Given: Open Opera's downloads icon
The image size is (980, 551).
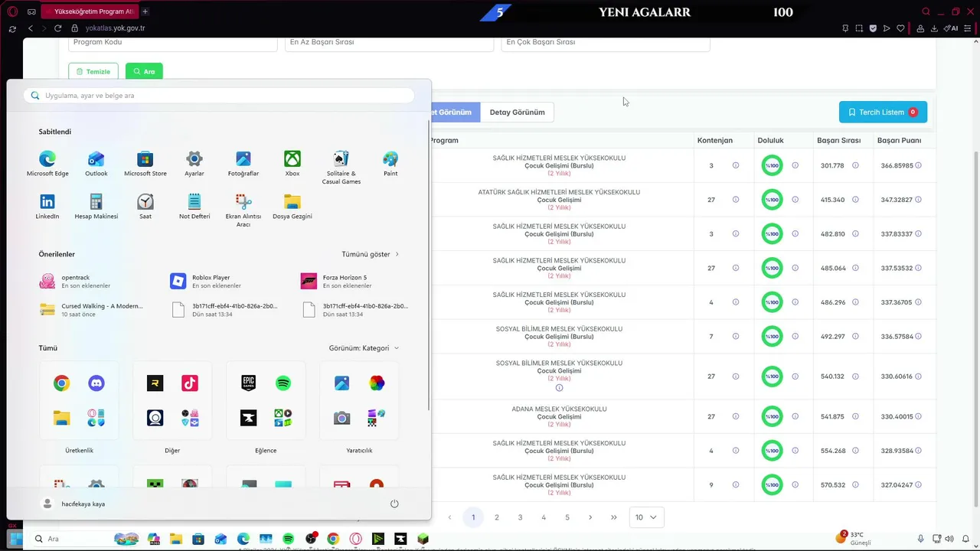Looking at the screenshot, I should point(934,28).
